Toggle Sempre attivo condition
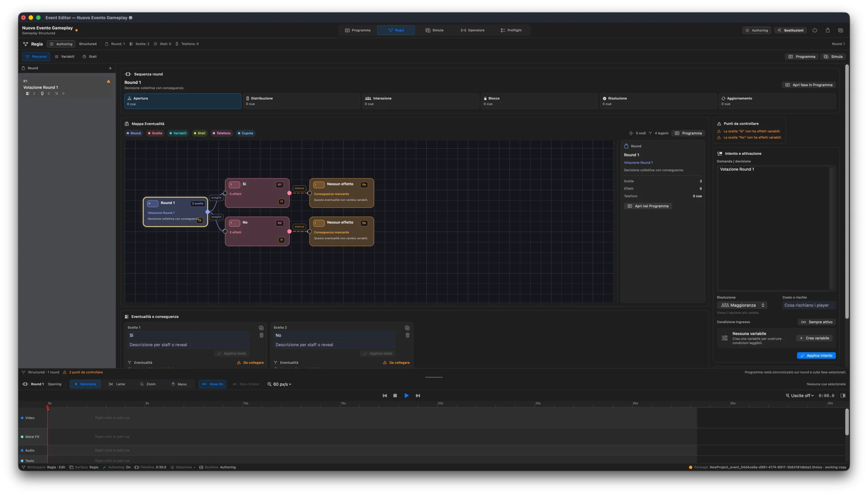 coord(817,322)
